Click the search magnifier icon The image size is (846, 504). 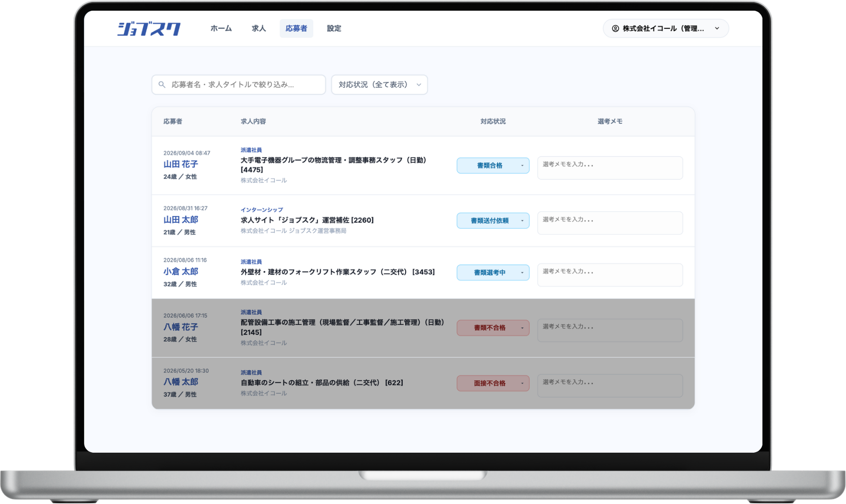pos(162,84)
